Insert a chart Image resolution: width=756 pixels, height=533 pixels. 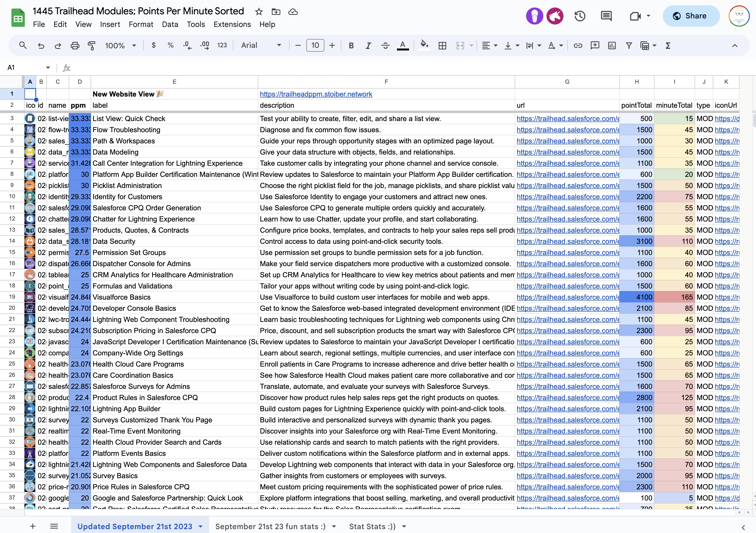point(612,45)
